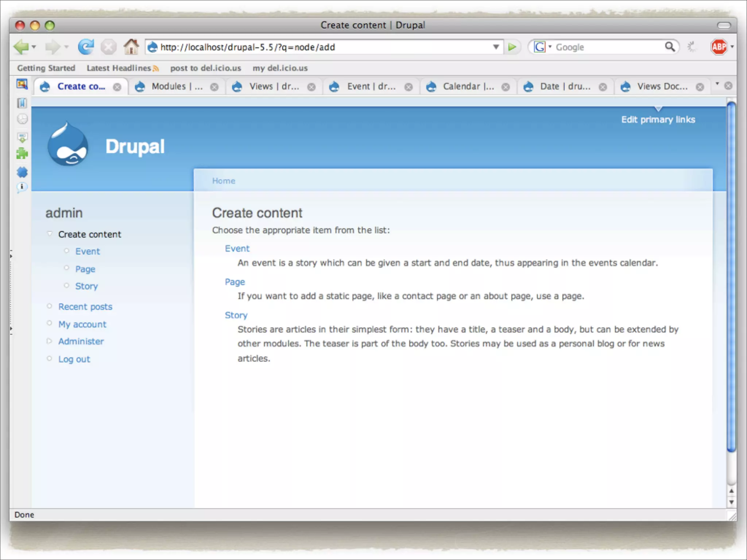Click the search magnifier icon
Image resolution: width=747 pixels, height=560 pixels.
point(670,47)
